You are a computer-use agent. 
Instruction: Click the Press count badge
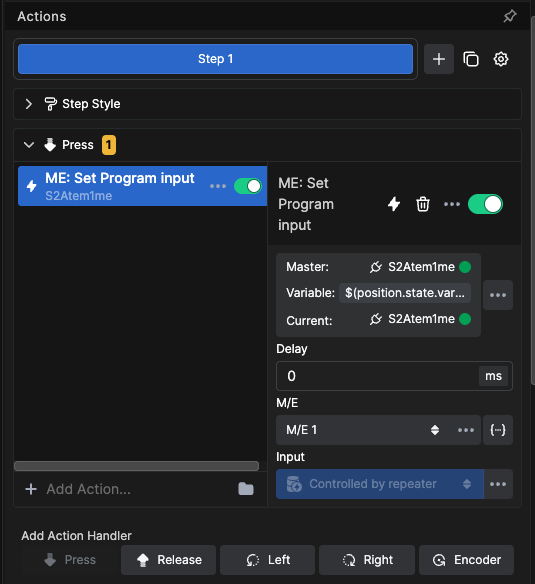coord(109,145)
